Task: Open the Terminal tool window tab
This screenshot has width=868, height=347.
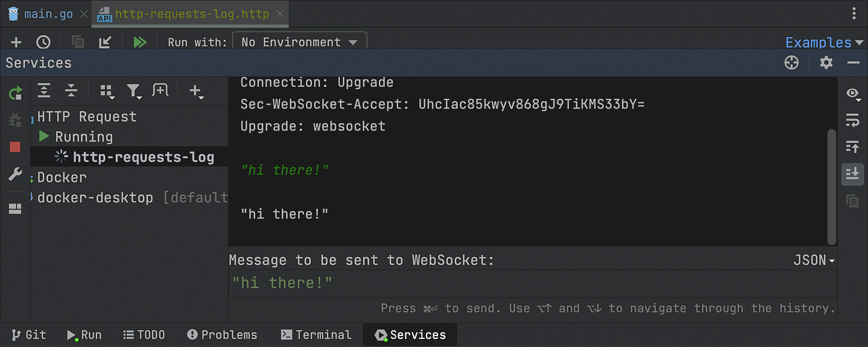Action: pyautogui.click(x=316, y=335)
